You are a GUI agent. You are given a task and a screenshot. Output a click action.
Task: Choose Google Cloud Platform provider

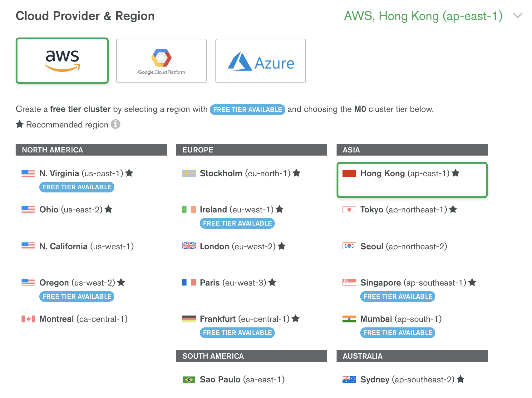pyautogui.click(x=161, y=61)
